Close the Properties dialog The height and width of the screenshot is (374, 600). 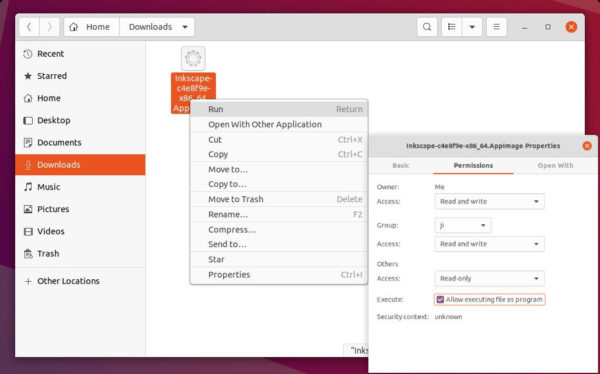pyautogui.click(x=587, y=146)
